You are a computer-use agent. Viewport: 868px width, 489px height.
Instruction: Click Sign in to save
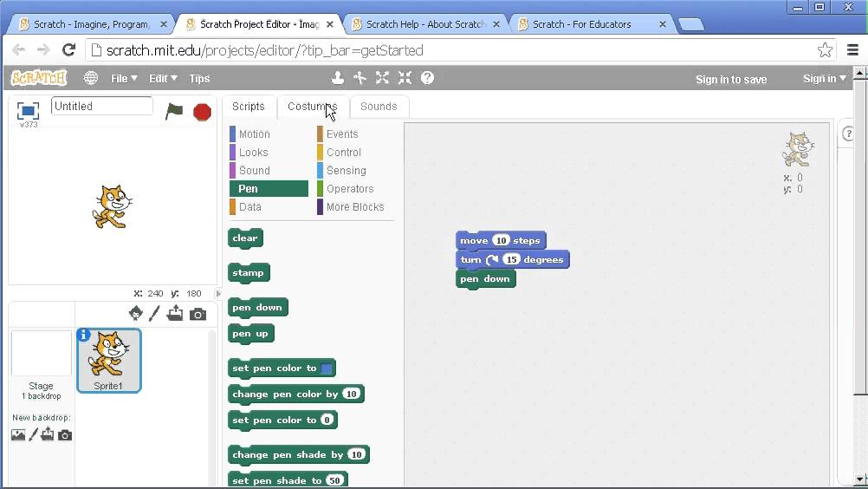tap(731, 79)
